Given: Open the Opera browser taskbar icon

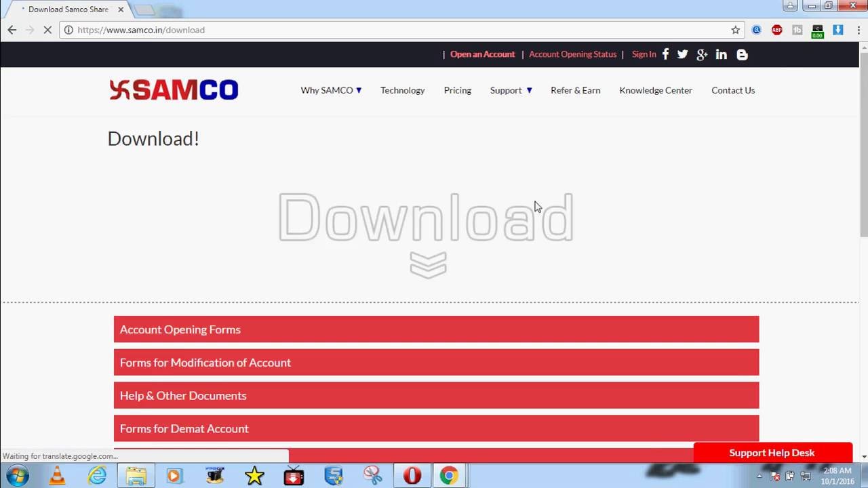Looking at the screenshot, I should [x=412, y=476].
